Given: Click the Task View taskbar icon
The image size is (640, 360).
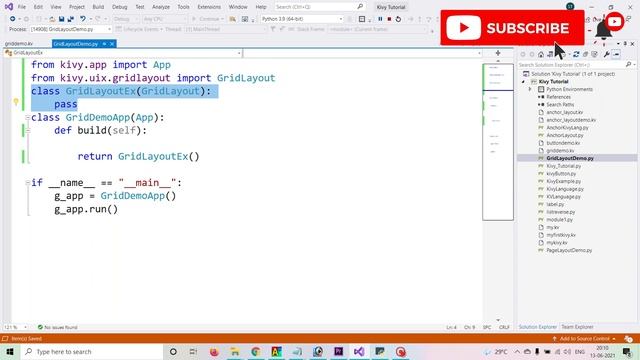Looking at the screenshot, I should tap(193, 351).
